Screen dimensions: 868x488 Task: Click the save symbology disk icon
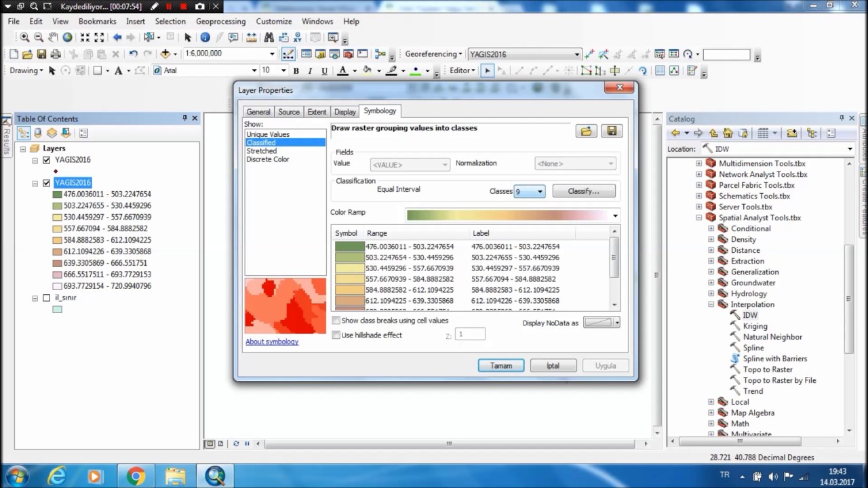(x=612, y=131)
